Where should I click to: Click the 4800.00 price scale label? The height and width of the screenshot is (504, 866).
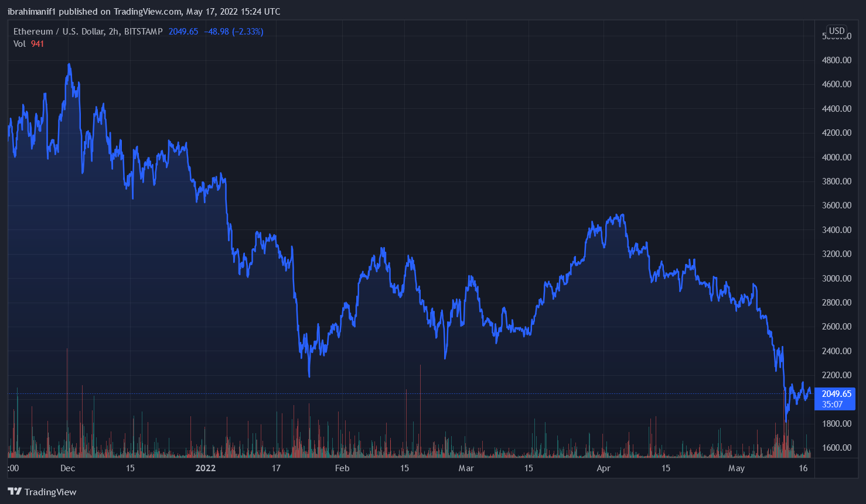[x=837, y=60]
